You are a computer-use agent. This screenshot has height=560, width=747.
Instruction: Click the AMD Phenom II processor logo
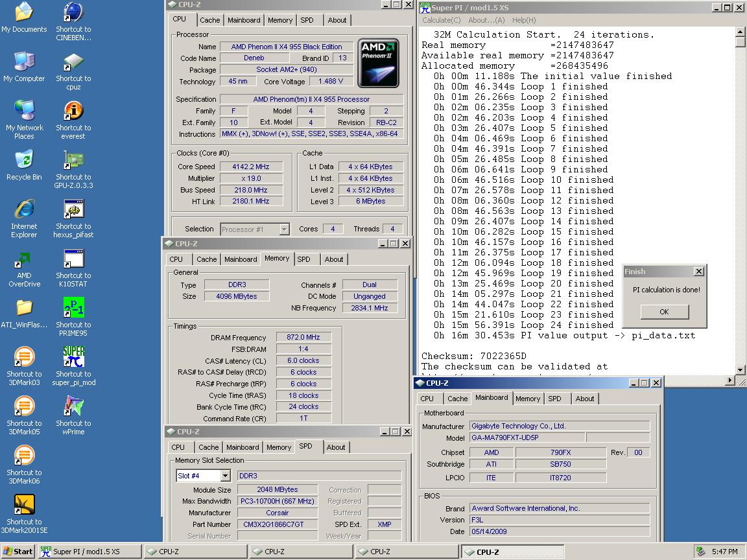coord(378,64)
